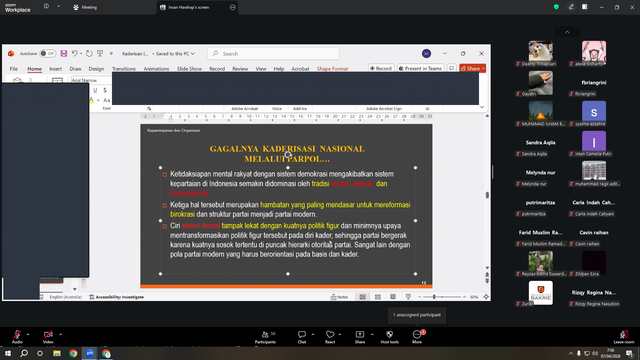Open Audio options arrow in Zoom

pos(28,334)
